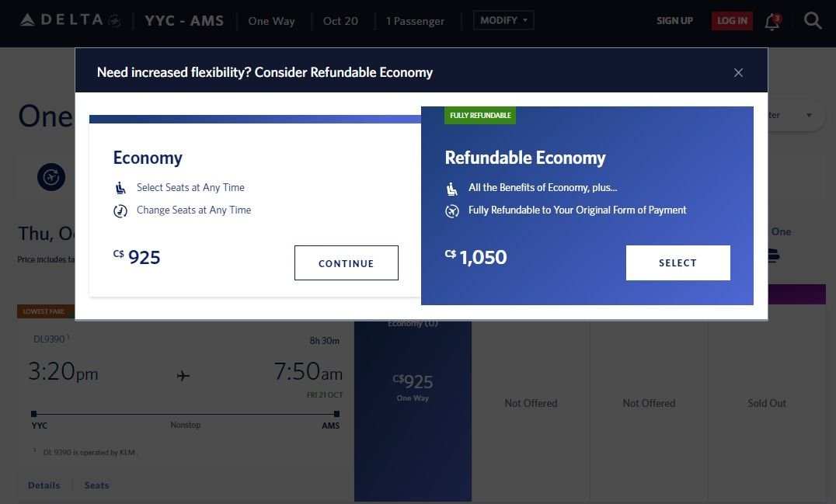Click the refundable payment globe icon
This screenshot has height=504, width=836.
point(453,210)
